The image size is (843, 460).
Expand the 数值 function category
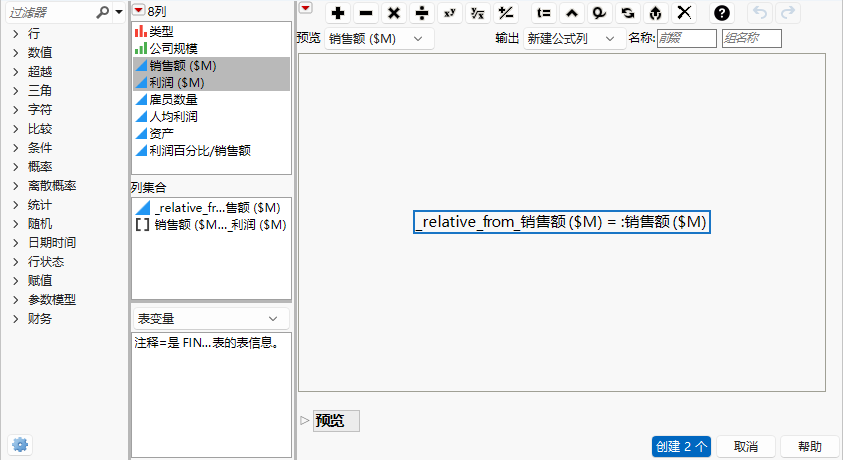tap(16, 53)
